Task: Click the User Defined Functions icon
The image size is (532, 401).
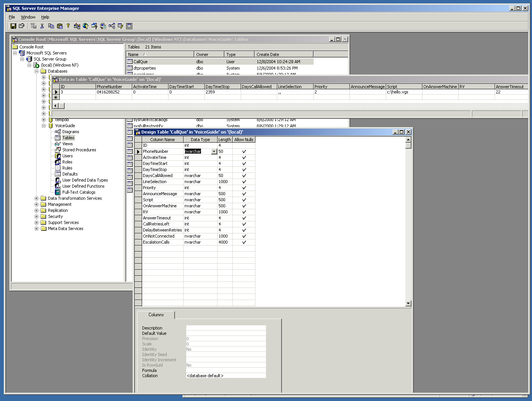Action: point(58,186)
